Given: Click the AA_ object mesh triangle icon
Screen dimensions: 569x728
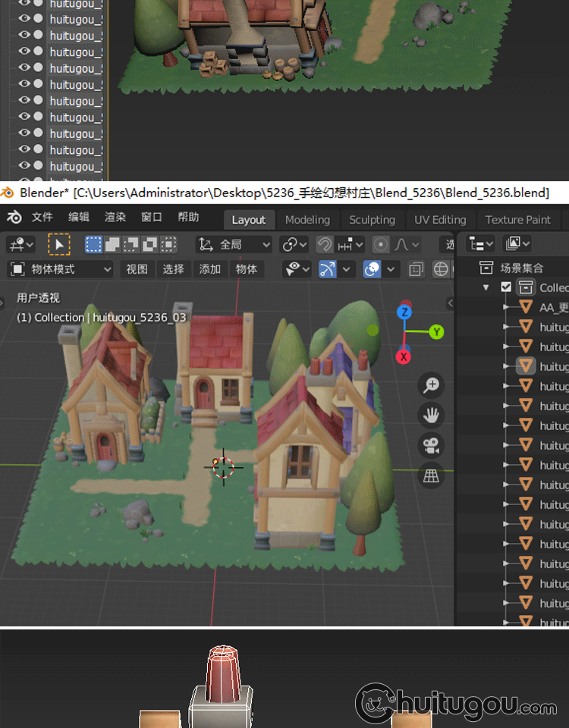Looking at the screenshot, I should 526,307.
